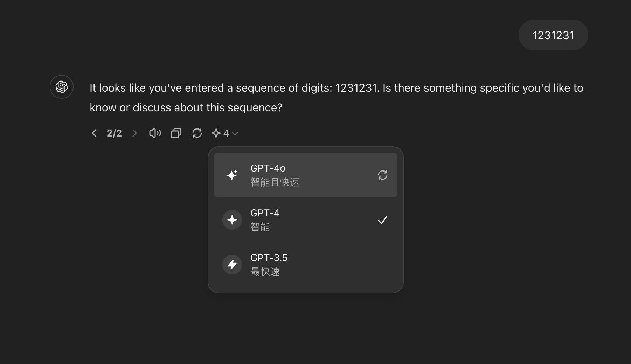
Task: Click the GPT-4 sparkle icon in the menu
Action: pyautogui.click(x=232, y=220)
